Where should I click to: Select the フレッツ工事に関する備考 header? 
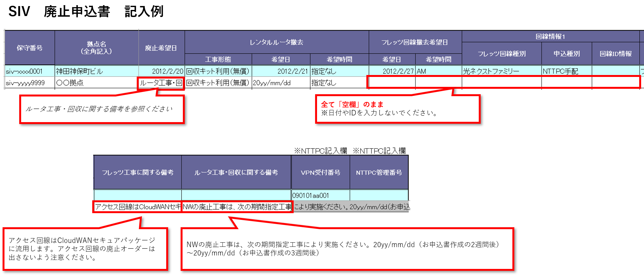click(138, 172)
